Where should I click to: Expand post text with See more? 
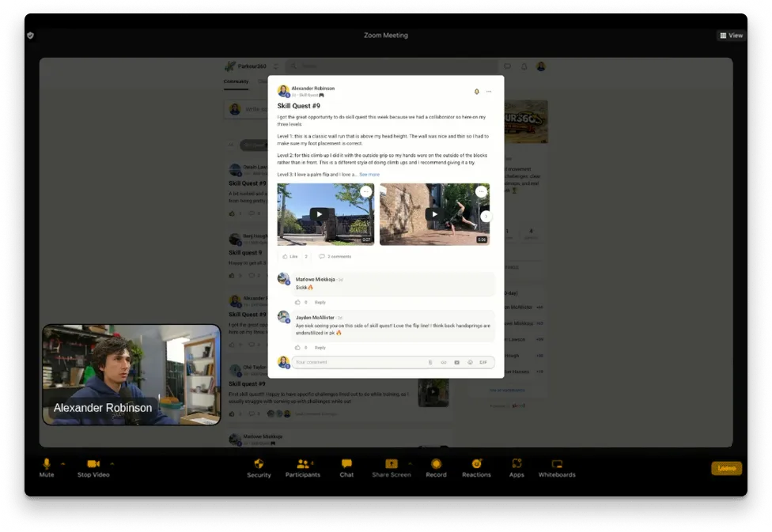369,175
